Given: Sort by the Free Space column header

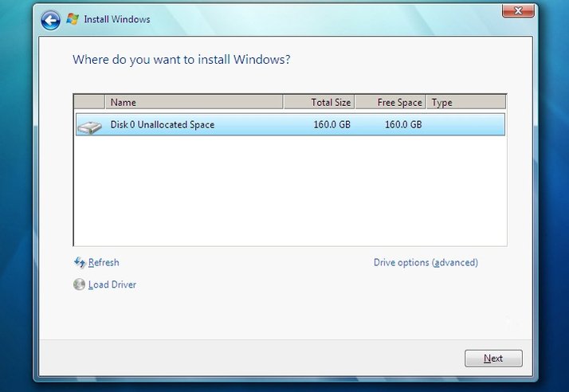Looking at the screenshot, I should click(390, 102).
